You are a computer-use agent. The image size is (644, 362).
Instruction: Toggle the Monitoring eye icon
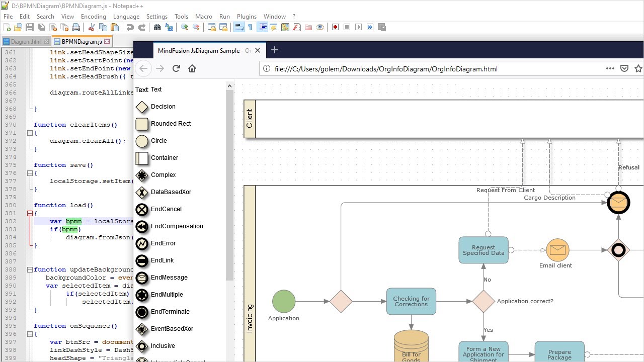pyautogui.click(x=320, y=27)
